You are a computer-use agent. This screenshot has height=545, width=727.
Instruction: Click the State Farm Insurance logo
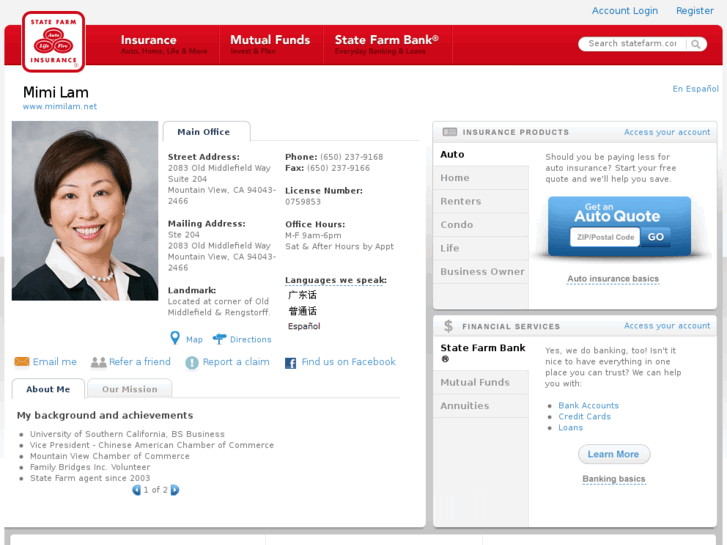[53, 41]
